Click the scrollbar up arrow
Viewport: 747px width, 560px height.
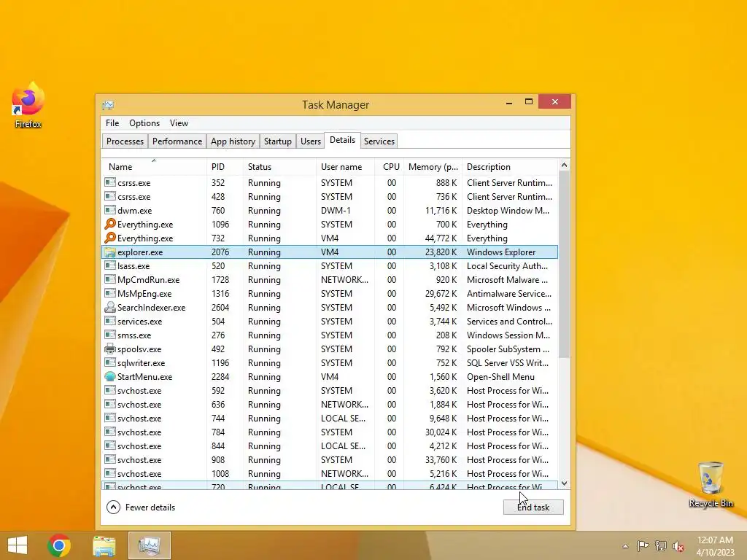pyautogui.click(x=564, y=166)
